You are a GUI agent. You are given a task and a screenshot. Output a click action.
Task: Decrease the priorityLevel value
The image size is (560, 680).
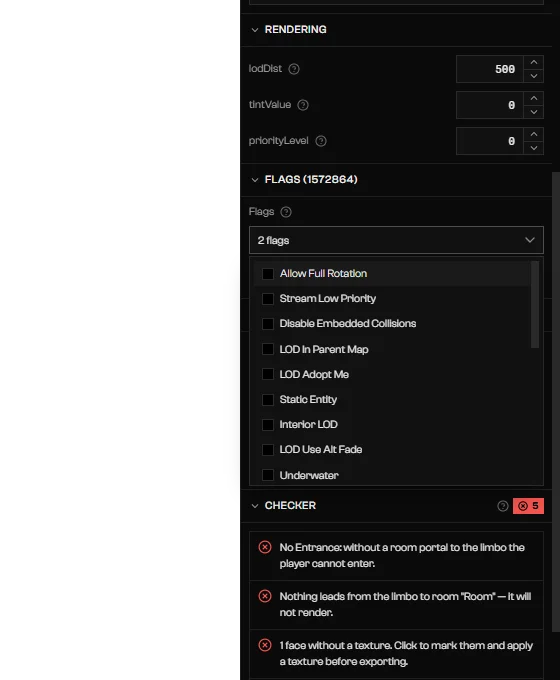pyautogui.click(x=534, y=148)
